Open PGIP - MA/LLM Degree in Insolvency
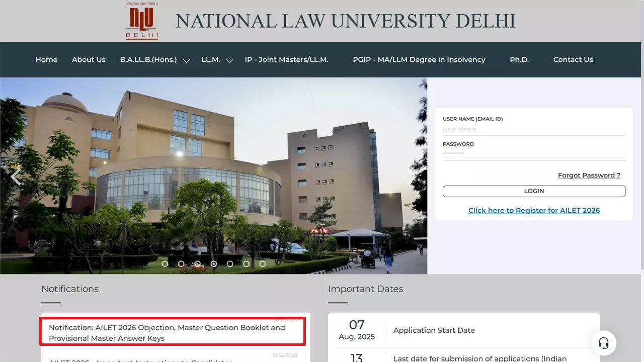The image size is (644, 362). point(419,59)
